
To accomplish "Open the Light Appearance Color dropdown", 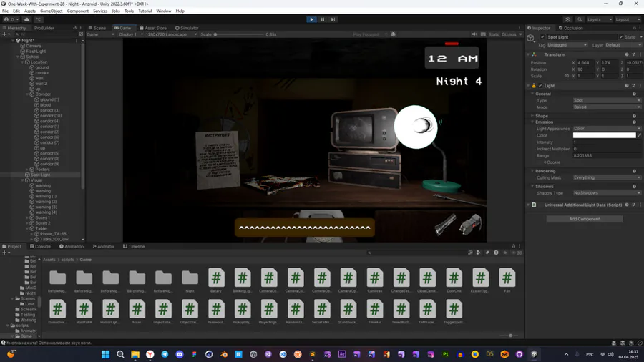I will 607,129.
